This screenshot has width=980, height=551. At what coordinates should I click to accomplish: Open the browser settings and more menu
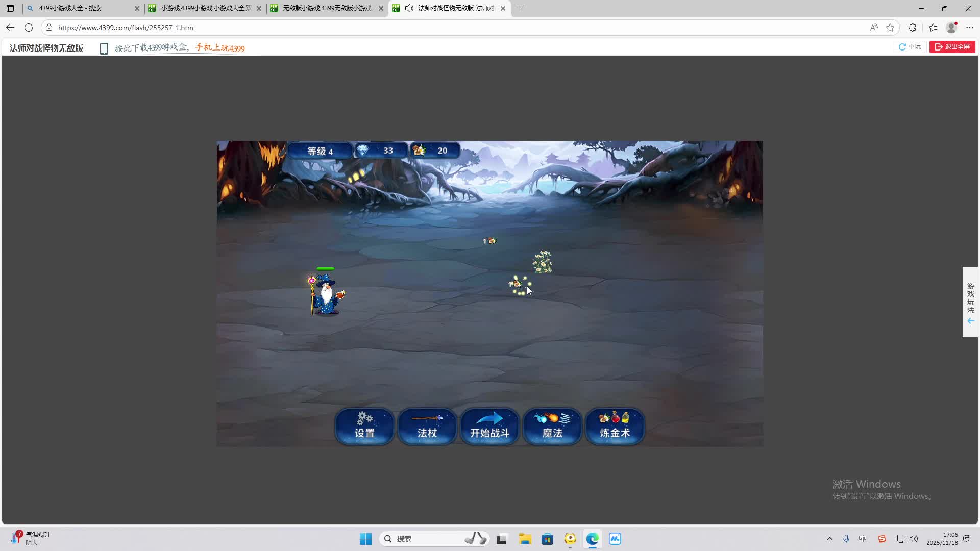tap(970, 28)
